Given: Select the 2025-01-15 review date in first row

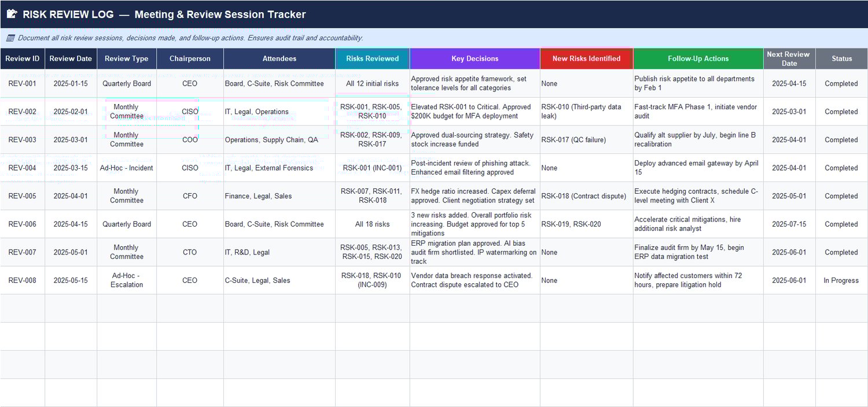Looking at the screenshot, I should pos(71,83).
